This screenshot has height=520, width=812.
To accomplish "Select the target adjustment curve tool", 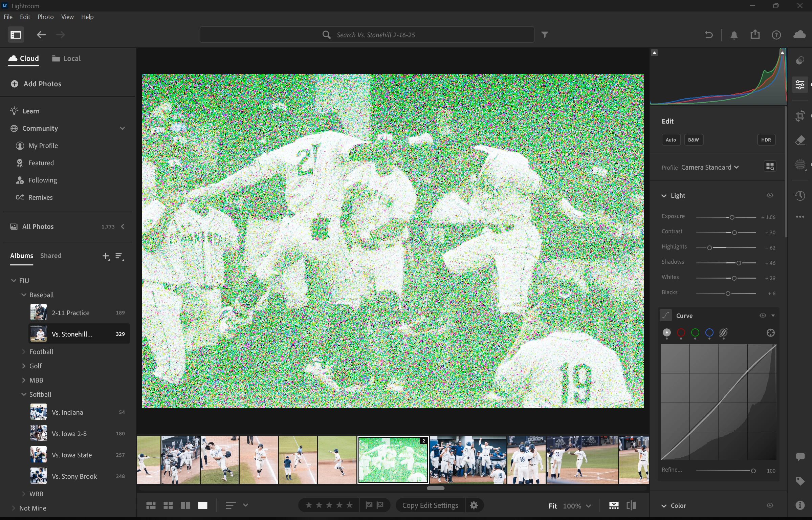I will (770, 333).
